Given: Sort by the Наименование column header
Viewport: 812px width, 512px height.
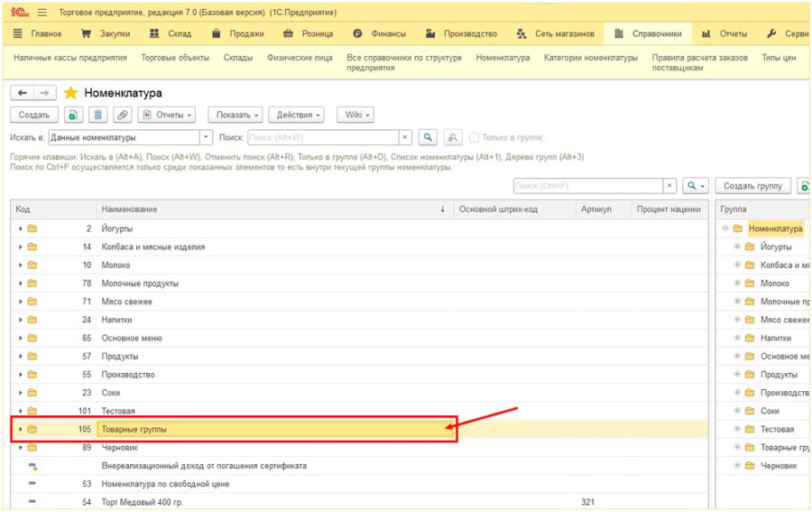Looking at the screenshot, I should coord(274,209).
